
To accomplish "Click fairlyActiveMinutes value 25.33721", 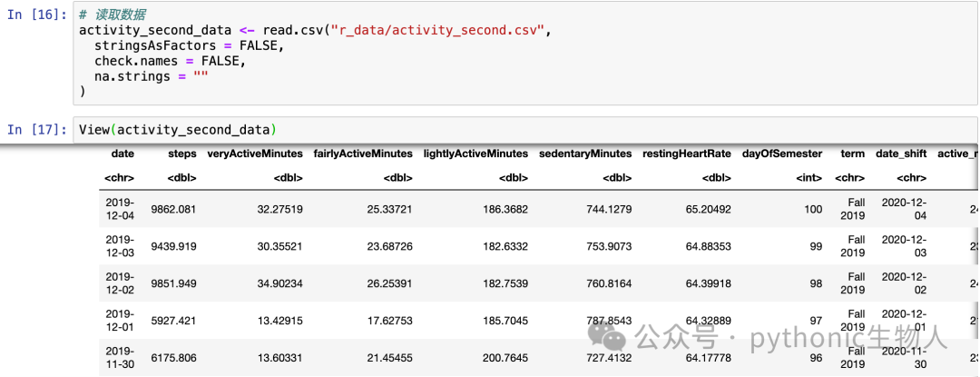I will (389, 210).
